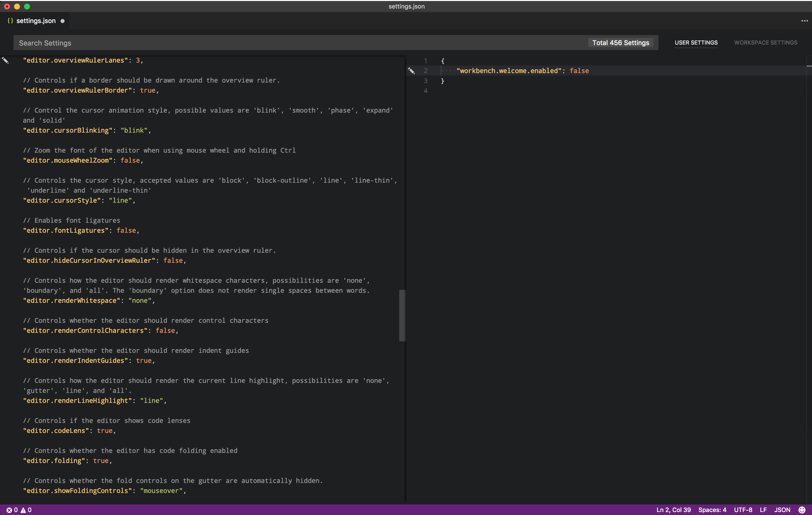Switch to WORKSPACE SETTINGS

pyautogui.click(x=765, y=43)
